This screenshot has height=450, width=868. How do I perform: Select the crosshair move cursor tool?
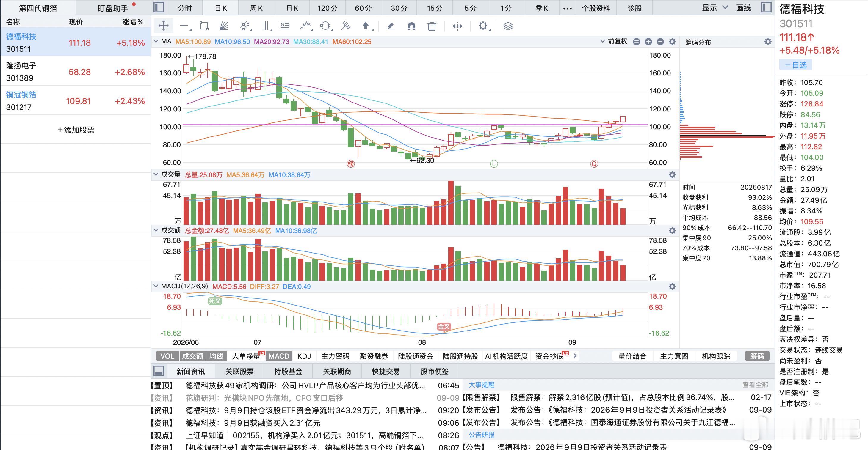(163, 26)
